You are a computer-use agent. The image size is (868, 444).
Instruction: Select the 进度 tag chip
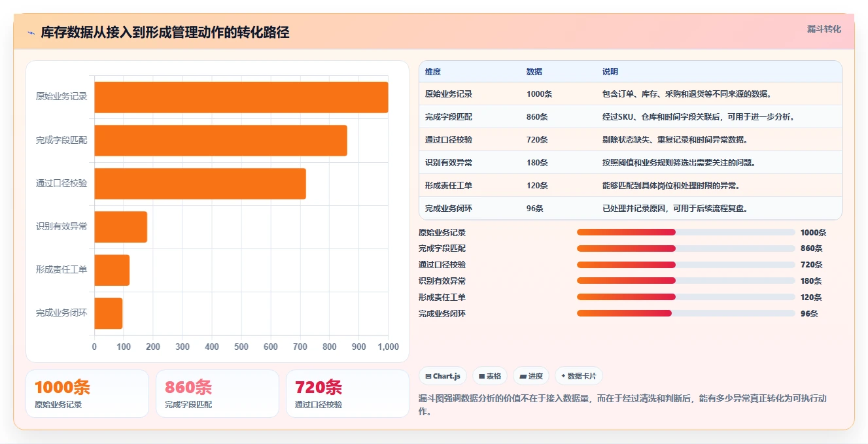click(x=531, y=376)
